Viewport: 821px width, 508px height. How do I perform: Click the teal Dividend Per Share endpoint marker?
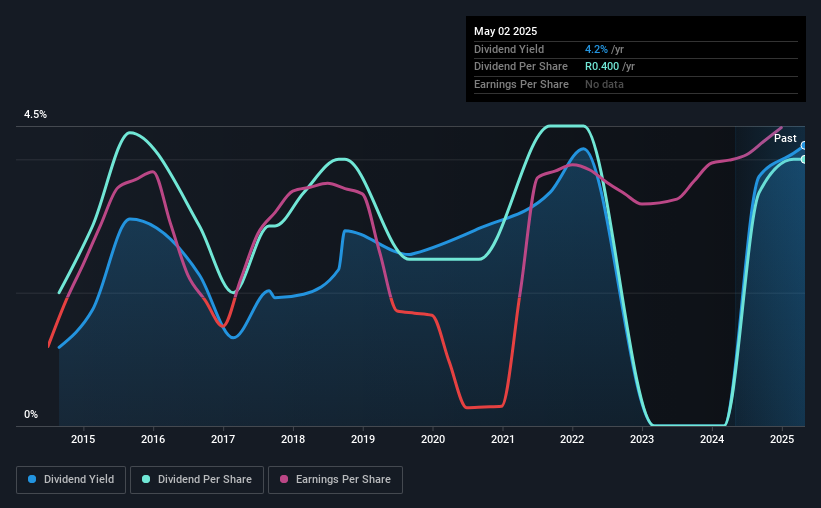click(804, 159)
